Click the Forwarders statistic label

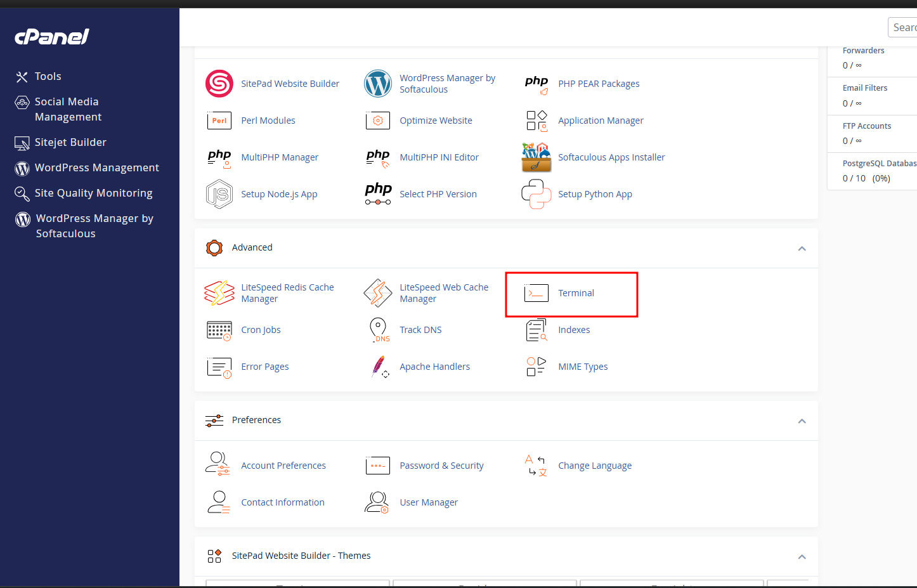(863, 51)
